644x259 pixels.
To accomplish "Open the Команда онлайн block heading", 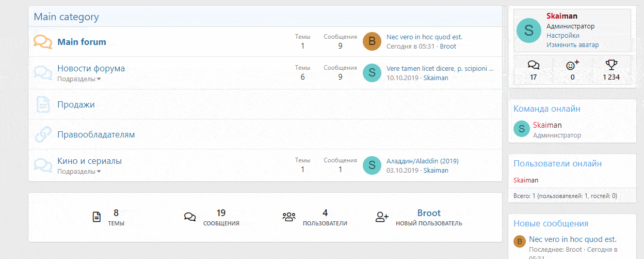I will (546, 109).
